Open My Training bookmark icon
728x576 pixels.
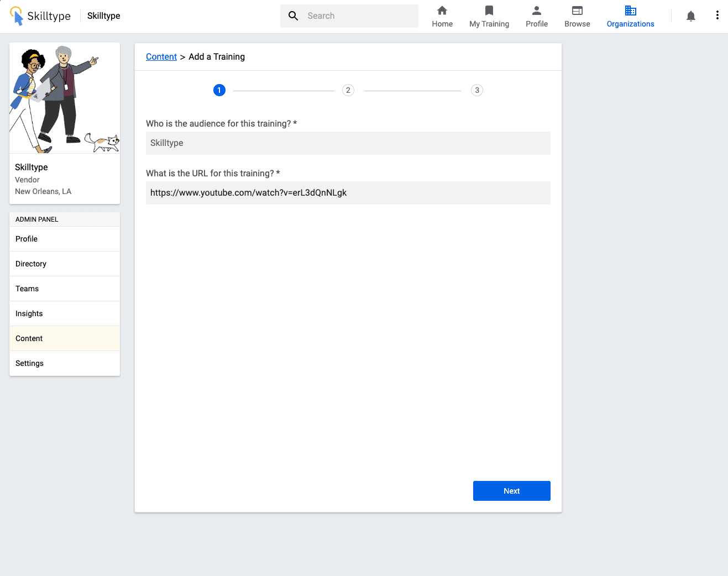point(489,11)
